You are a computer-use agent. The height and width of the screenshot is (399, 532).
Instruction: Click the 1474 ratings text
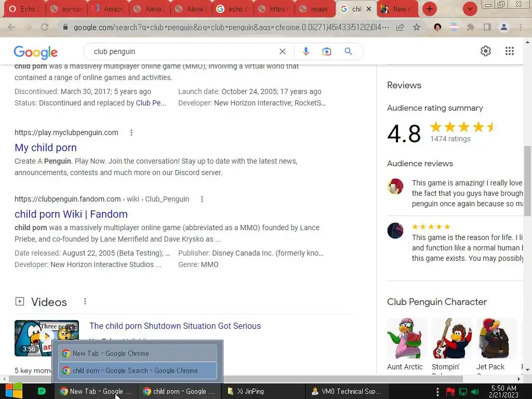click(x=450, y=139)
